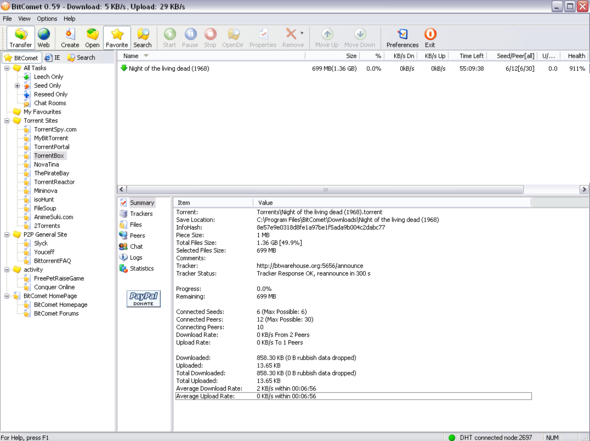
Task: Click the OpenDir toolbar icon
Action: 233,38
